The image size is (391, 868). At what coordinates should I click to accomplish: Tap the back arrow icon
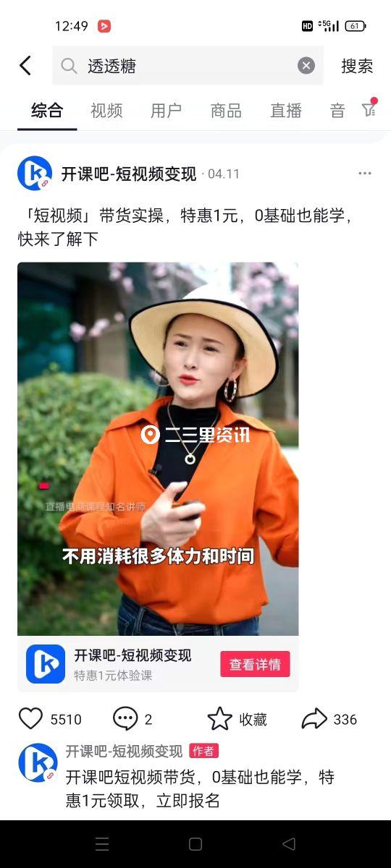click(x=25, y=66)
